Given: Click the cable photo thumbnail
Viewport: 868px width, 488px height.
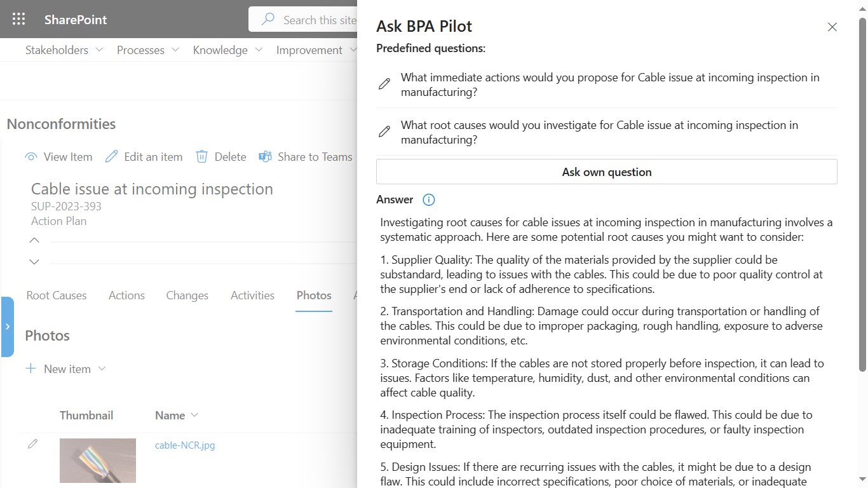Looking at the screenshot, I should coord(98,461).
